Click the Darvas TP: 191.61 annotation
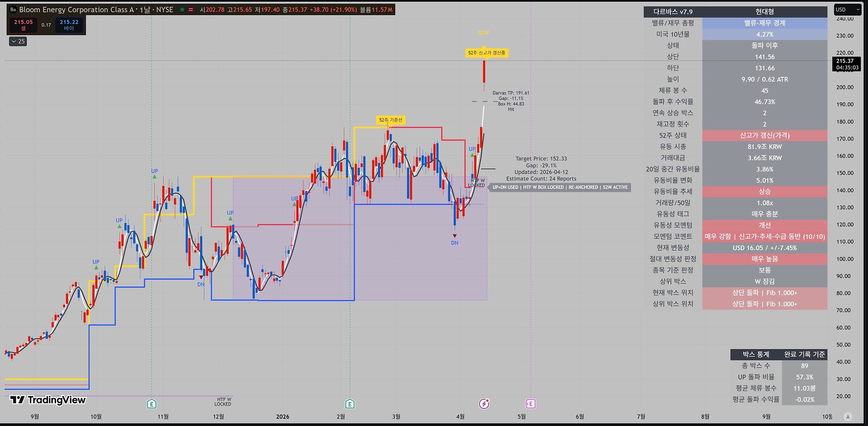This screenshot has width=868, height=426. pyautogui.click(x=511, y=93)
